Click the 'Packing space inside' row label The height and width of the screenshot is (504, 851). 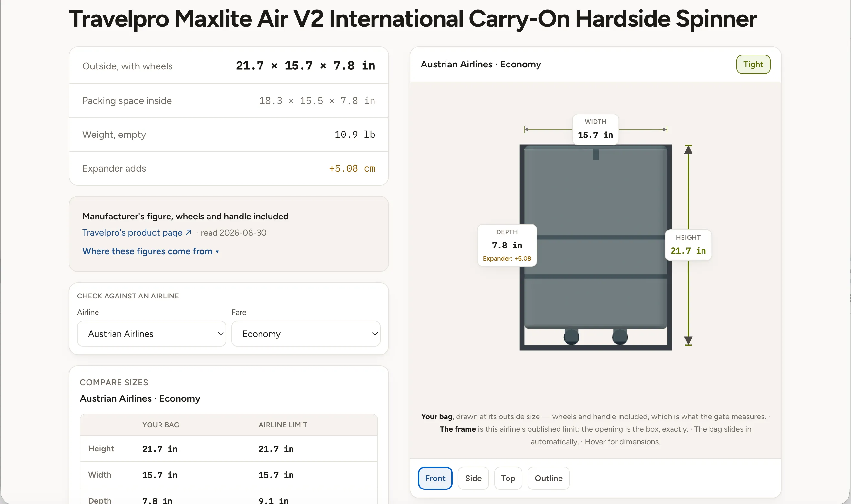(127, 101)
